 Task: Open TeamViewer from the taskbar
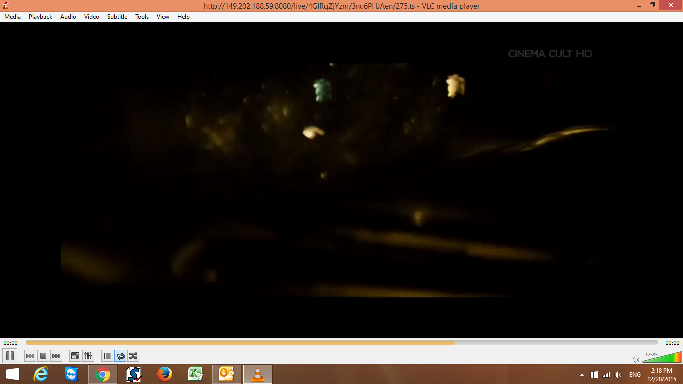pos(71,374)
